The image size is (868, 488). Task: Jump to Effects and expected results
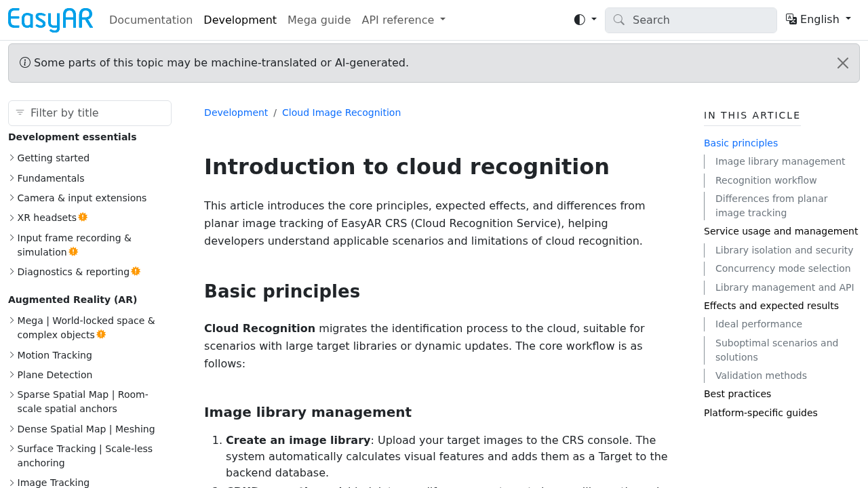coord(771,306)
